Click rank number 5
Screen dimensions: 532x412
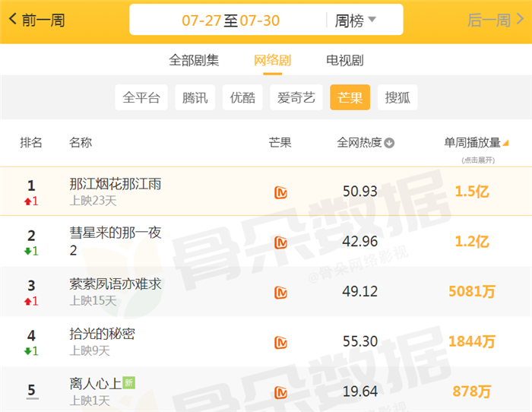[x=32, y=390]
